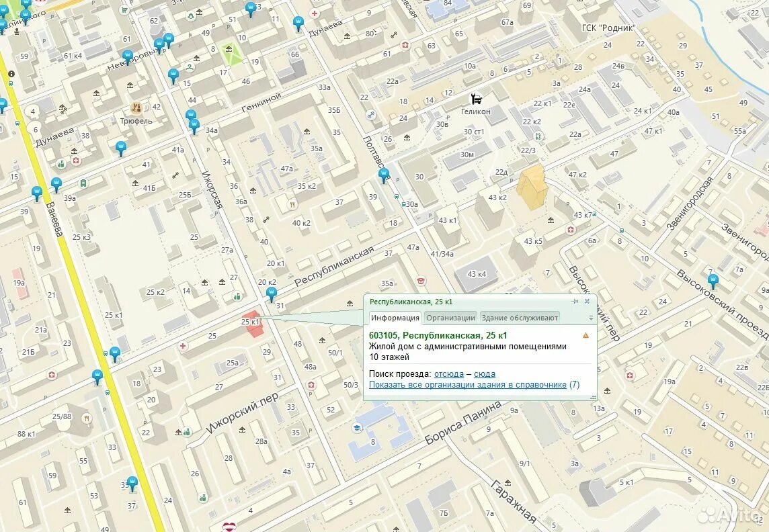Open the Геликон car service icon
The image size is (769, 532).
[476, 99]
